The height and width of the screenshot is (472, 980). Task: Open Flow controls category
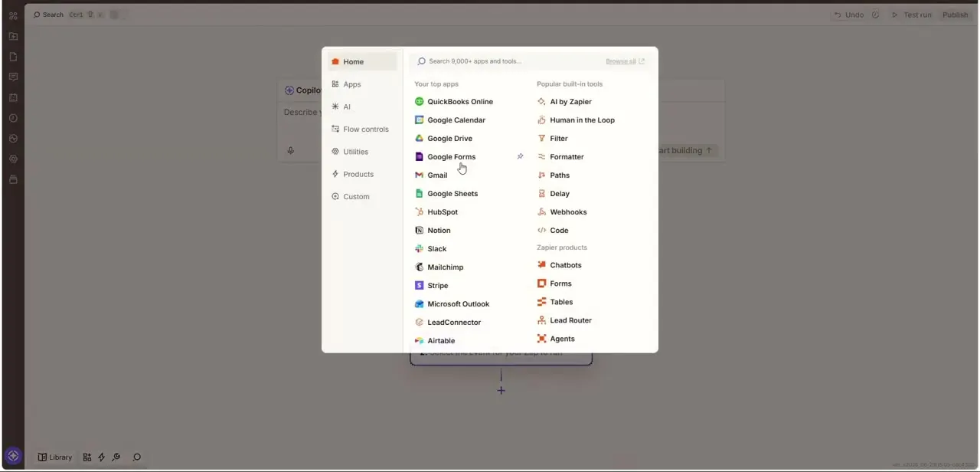(362, 129)
